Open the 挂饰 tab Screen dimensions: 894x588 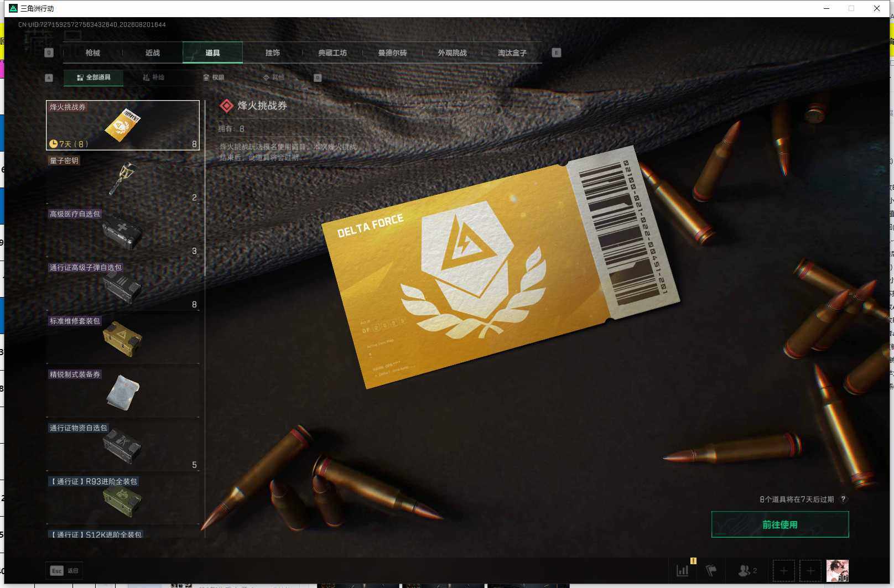coord(273,53)
